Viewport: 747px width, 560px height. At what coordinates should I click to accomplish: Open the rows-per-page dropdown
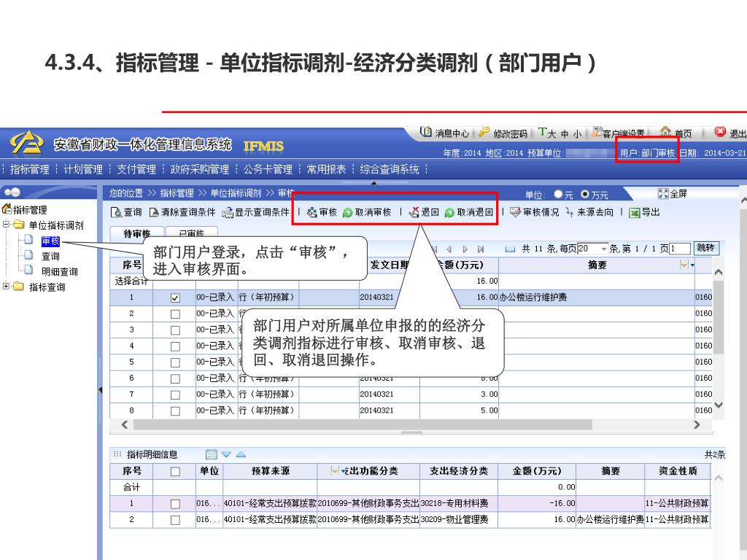click(604, 249)
